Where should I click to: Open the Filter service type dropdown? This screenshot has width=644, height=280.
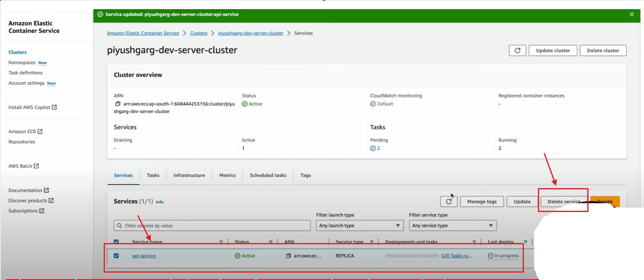pos(453,226)
